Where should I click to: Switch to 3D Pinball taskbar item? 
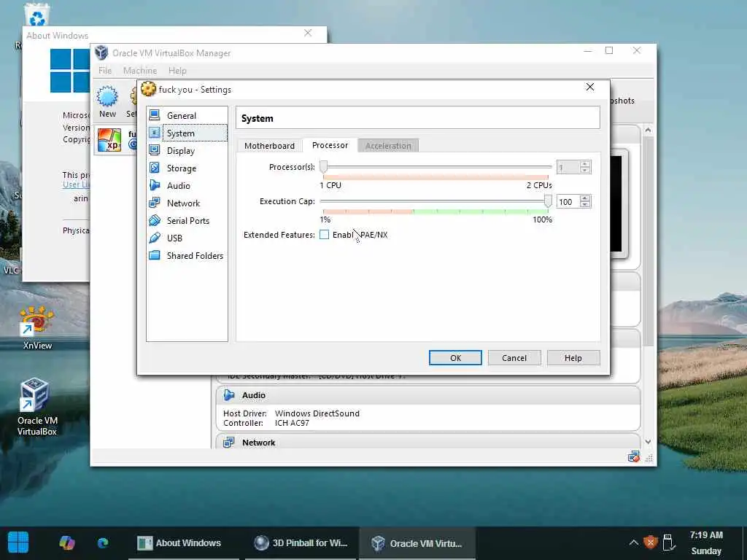(300, 542)
